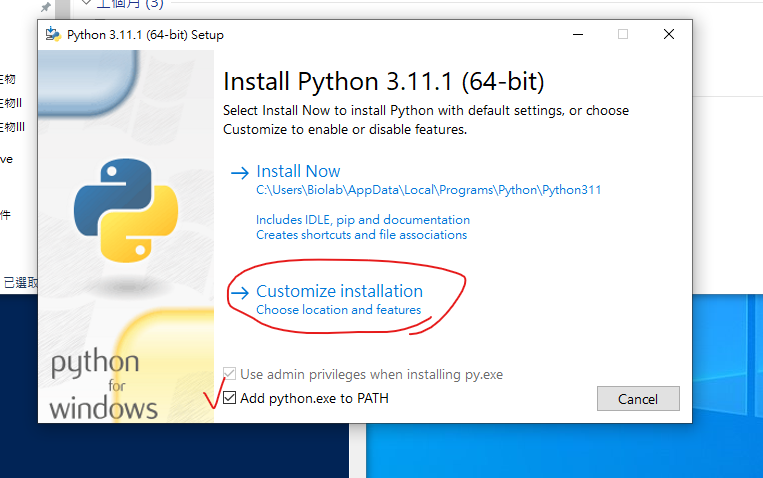Image resolution: width=763 pixels, height=478 pixels.
Task: Click the Python logo image
Action: pos(126,210)
